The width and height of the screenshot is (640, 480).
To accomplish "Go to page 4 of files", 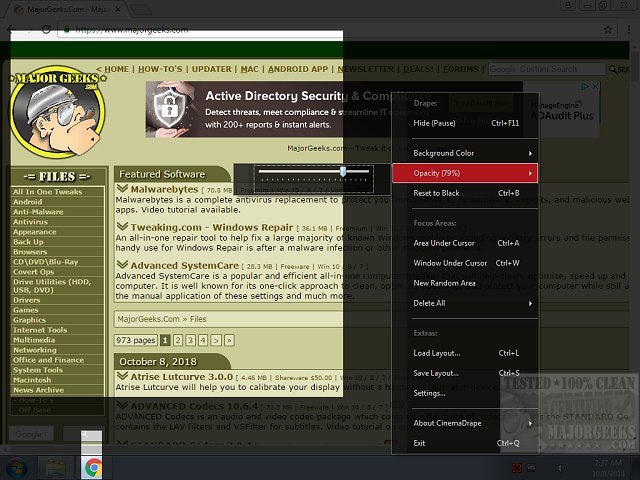I will click(x=203, y=340).
